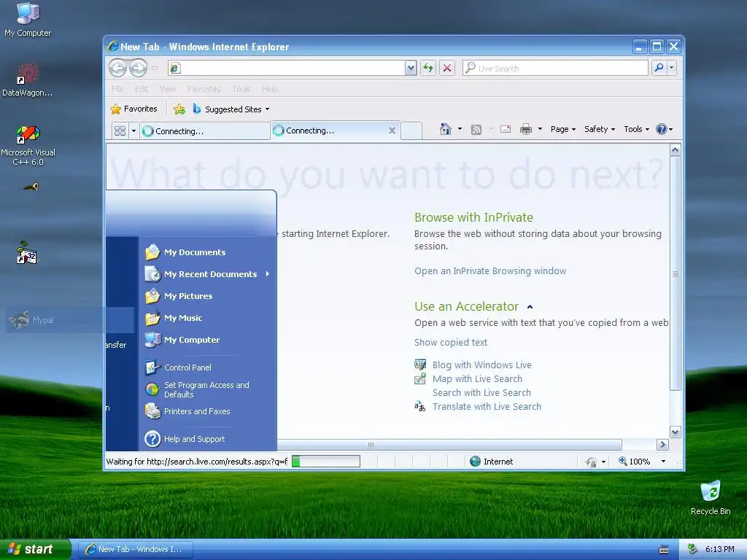Click the Forward navigation button

click(138, 68)
